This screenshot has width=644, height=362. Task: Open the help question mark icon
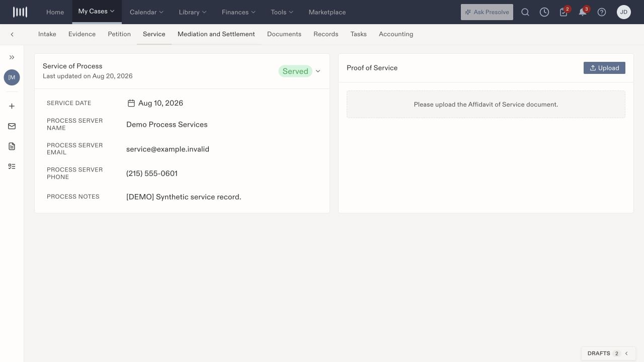[x=602, y=12]
